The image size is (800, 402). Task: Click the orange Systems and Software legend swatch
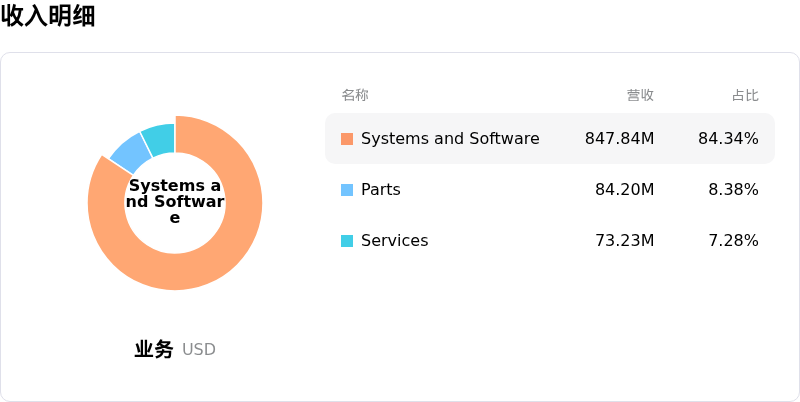347,139
